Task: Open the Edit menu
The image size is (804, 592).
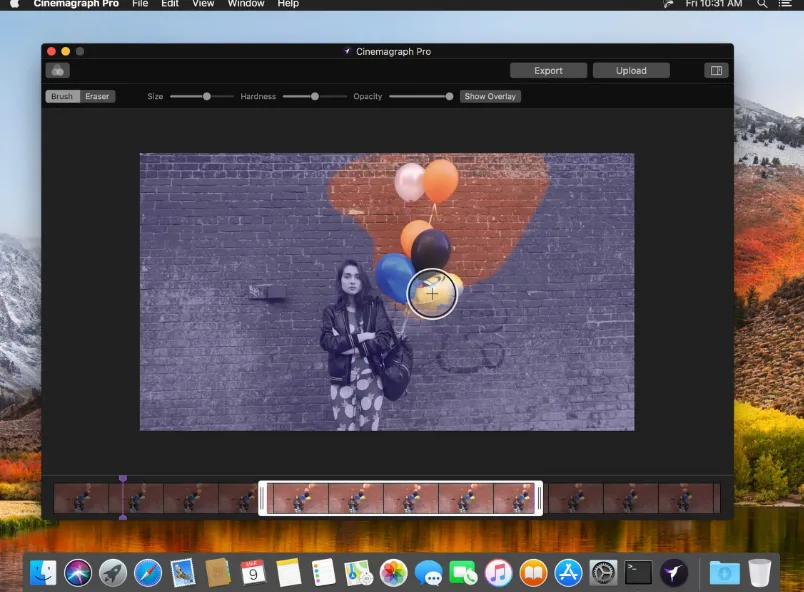Action: (x=170, y=4)
